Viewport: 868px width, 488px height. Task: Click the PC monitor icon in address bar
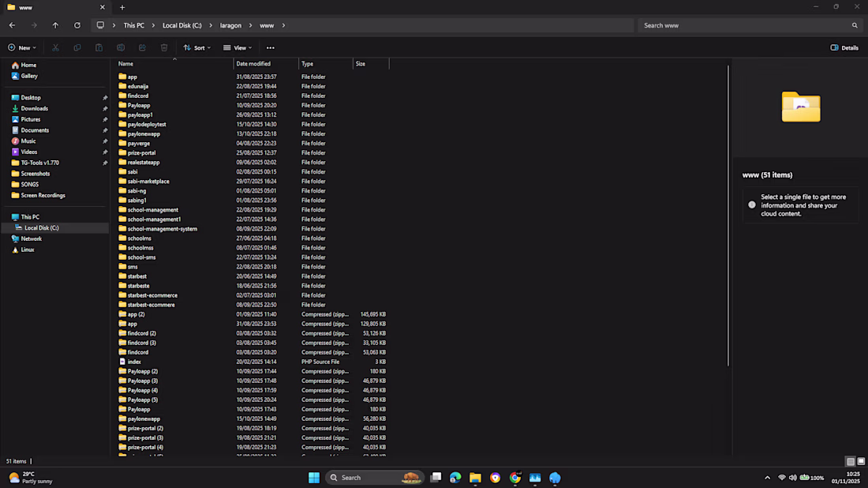(x=100, y=25)
